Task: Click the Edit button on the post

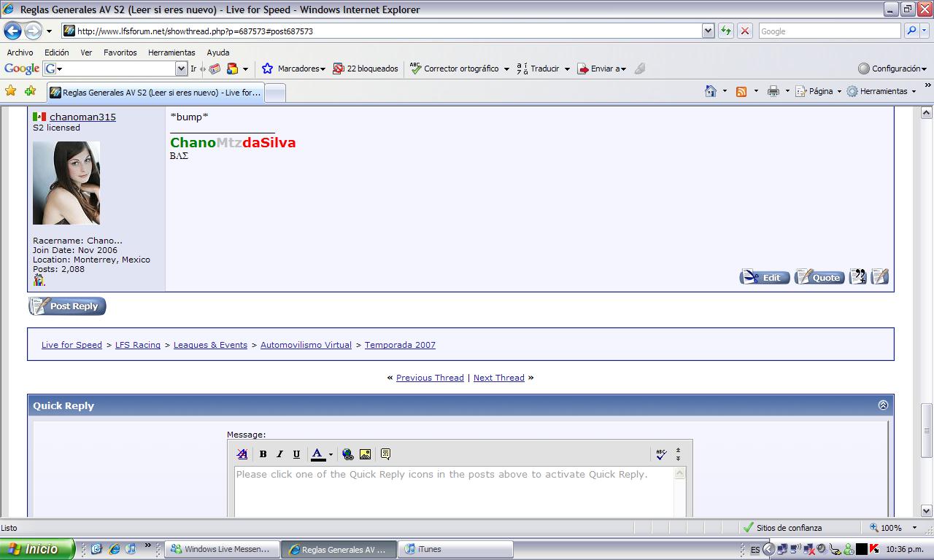Action: (x=765, y=277)
